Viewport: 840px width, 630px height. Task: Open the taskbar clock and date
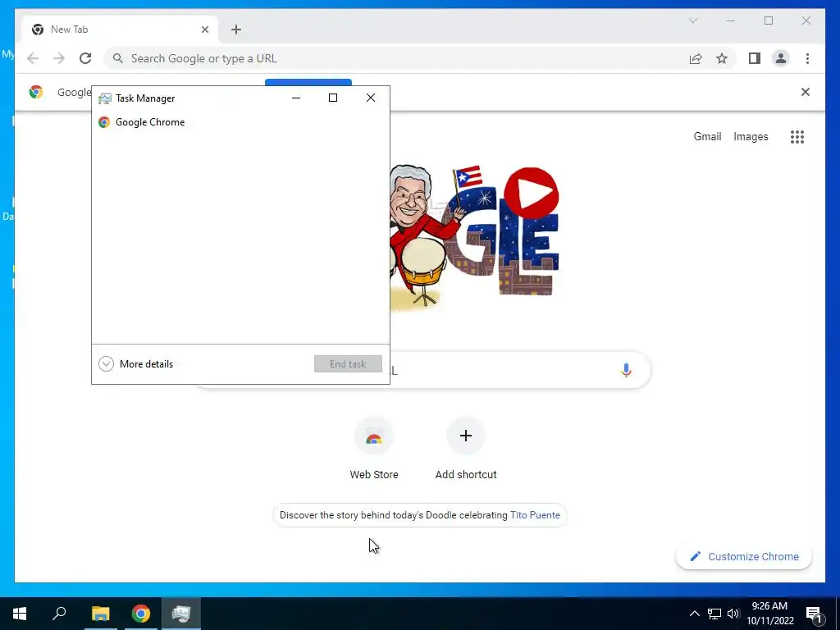pos(769,614)
